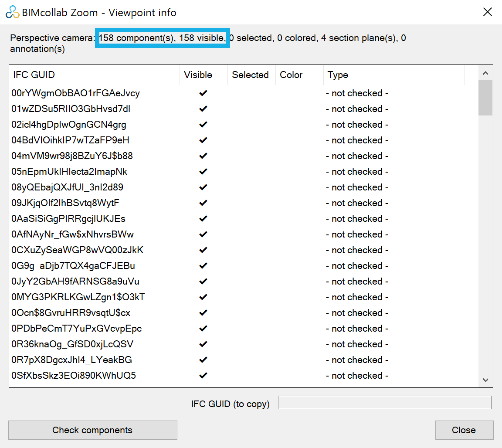This screenshot has height=448, width=502.
Task: Sort by the Selected column header
Action: click(251, 75)
